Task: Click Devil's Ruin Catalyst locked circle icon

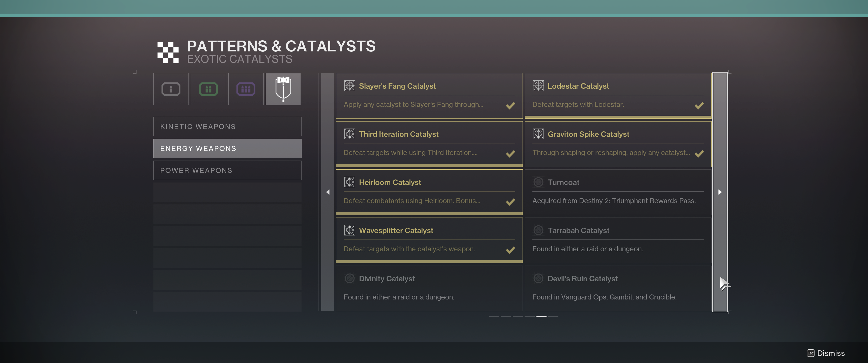Action: point(538,279)
